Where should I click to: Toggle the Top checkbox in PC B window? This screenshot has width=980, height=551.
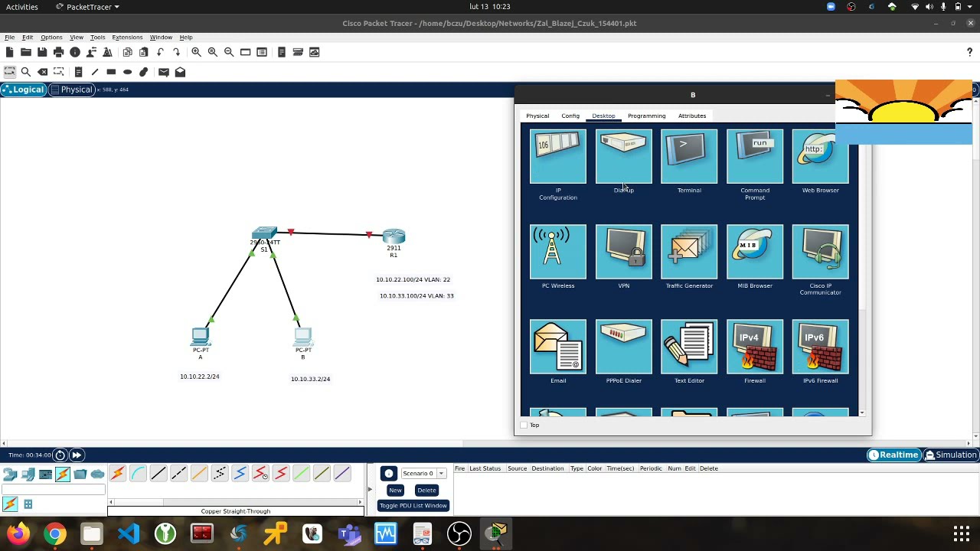pos(524,425)
